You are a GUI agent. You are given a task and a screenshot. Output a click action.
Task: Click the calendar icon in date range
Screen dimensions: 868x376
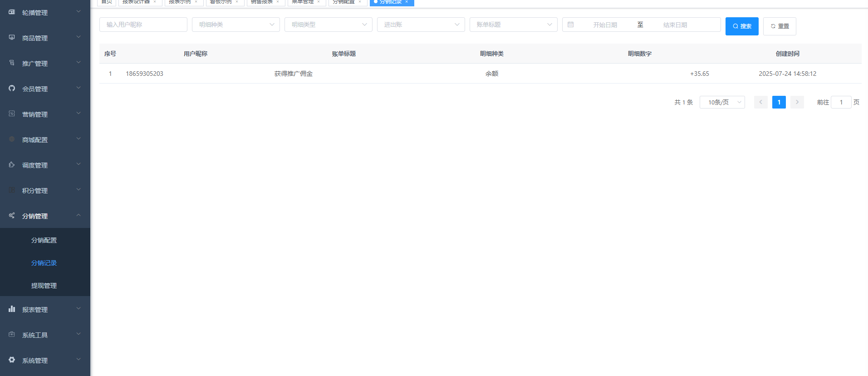pos(571,25)
